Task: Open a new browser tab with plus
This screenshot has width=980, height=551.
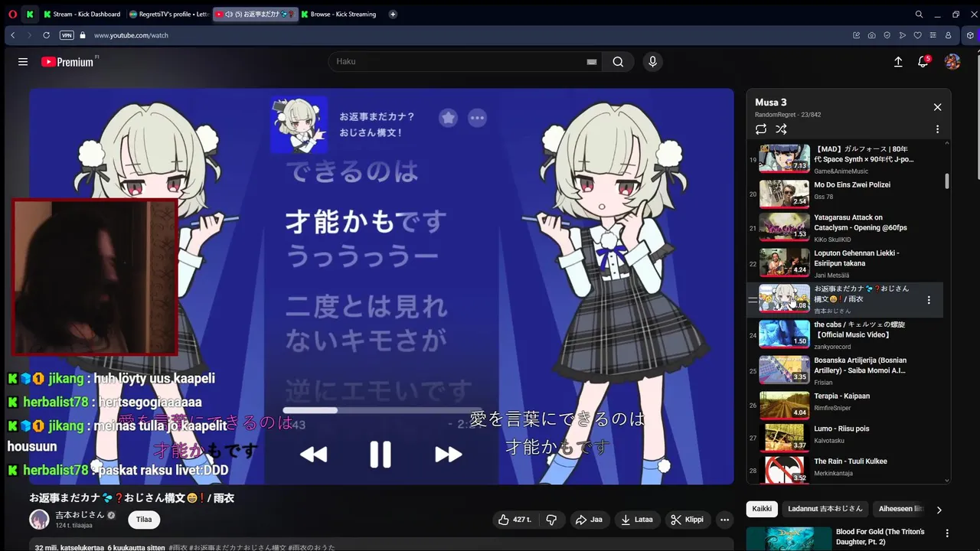Action: (x=393, y=14)
